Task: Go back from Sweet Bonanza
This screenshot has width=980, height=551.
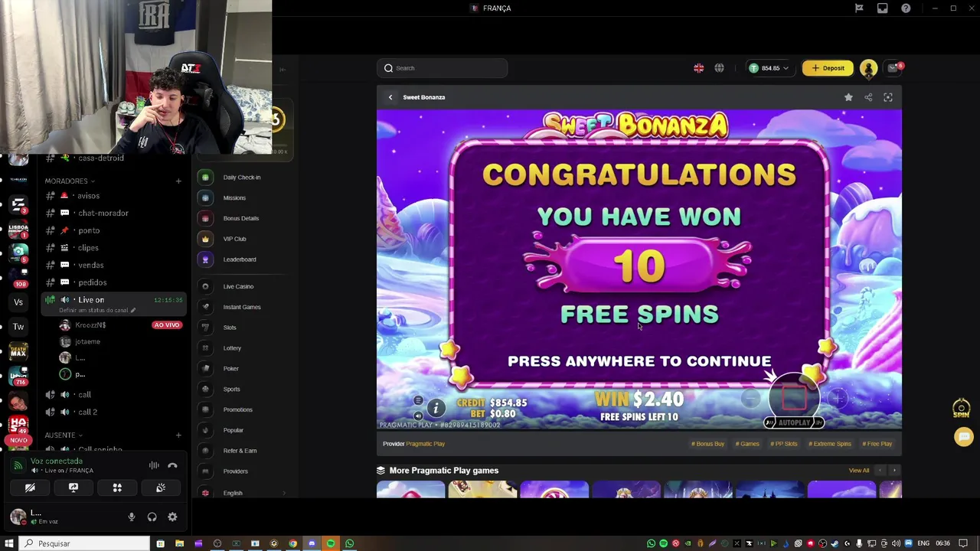Action: [390, 97]
